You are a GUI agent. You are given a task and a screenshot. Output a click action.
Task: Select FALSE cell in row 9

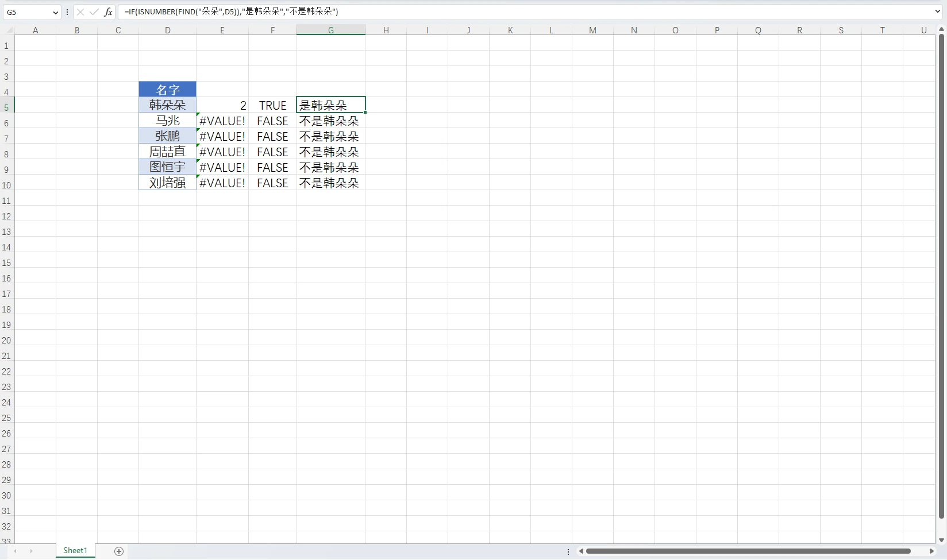coord(273,167)
